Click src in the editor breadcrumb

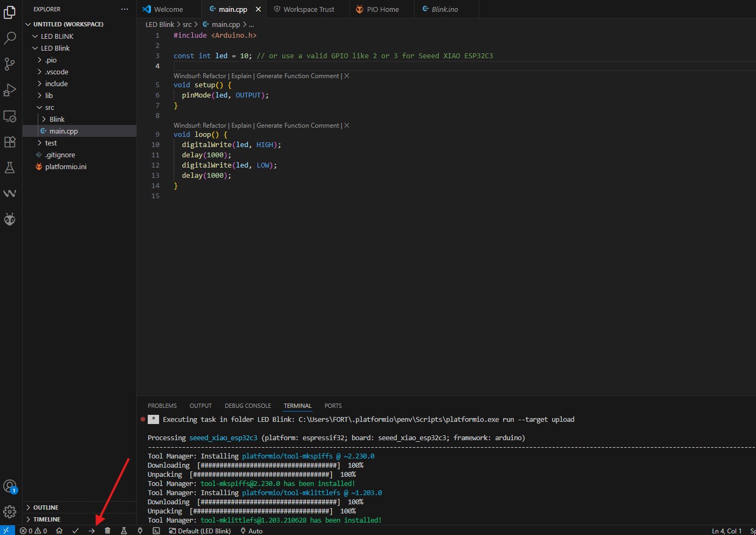[x=187, y=24]
